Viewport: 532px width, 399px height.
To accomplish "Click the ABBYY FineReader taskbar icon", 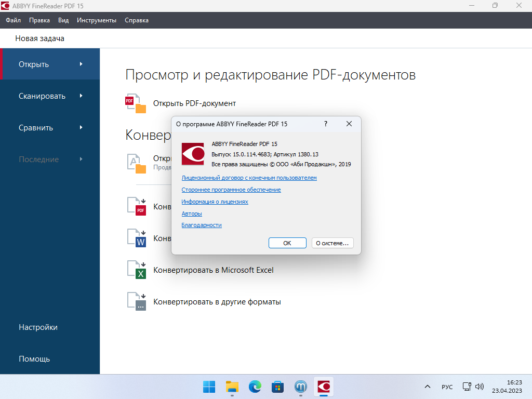I will 324,387.
